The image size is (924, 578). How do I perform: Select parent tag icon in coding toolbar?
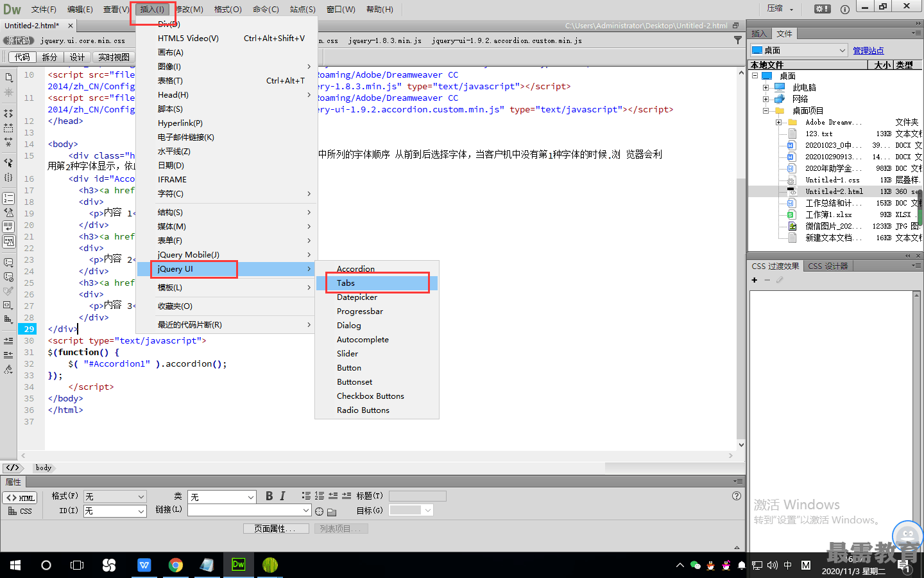pyautogui.click(x=8, y=162)
